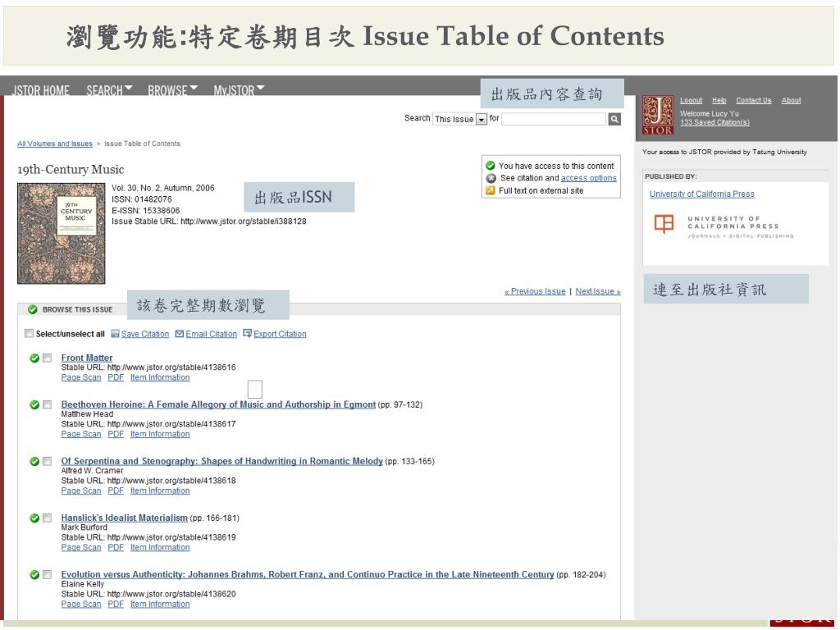This screenshot has height=630, width=840.
Task: Open Evolution versus Authenticity article title
Action: click(308, 575)
